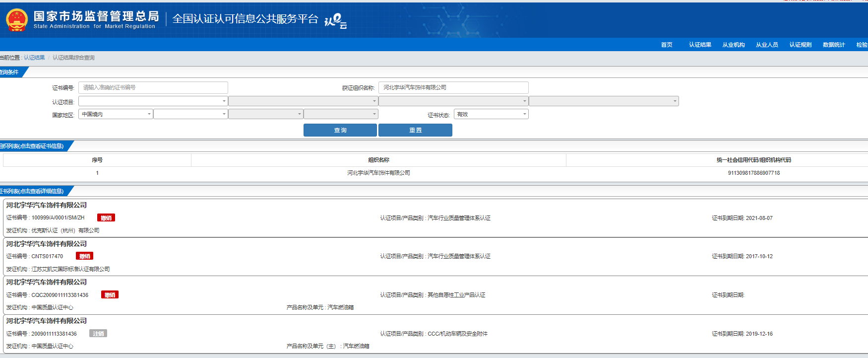Open certificate CNTS017470
Viewport: 868px width, 358px height.
click(x=47, y=256)
